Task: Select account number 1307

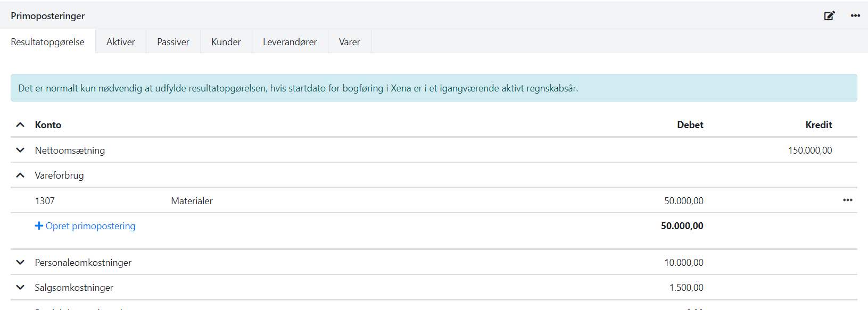Action: (45, 201)
